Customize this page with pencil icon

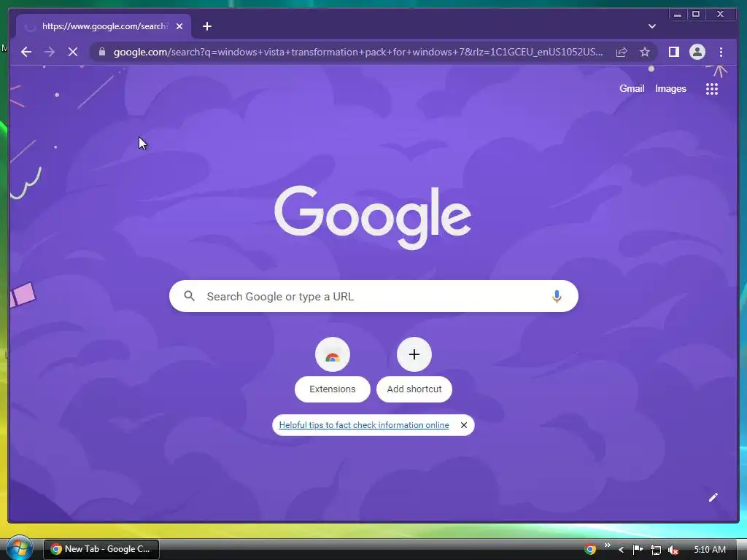tap(713, 497)
